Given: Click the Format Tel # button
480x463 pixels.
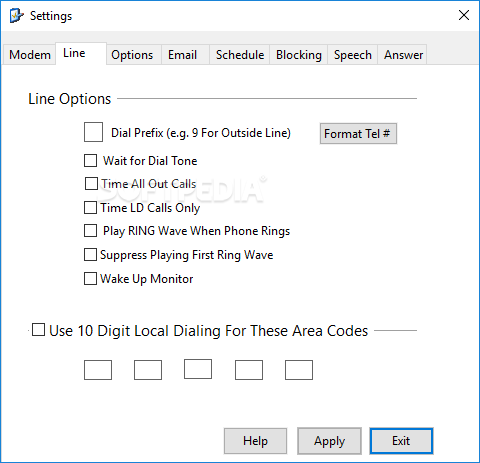Looking at the screenshot, I should point(358,134).
